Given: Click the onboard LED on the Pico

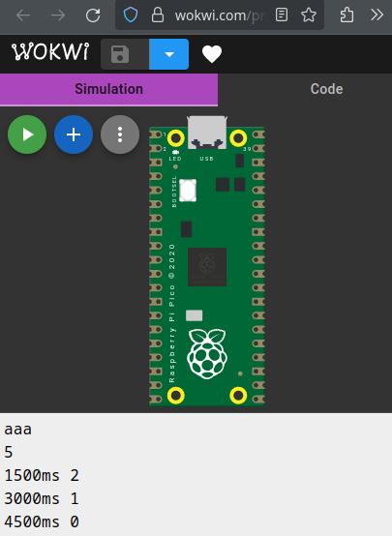Looking at the screenshot, I should [175, 152].
